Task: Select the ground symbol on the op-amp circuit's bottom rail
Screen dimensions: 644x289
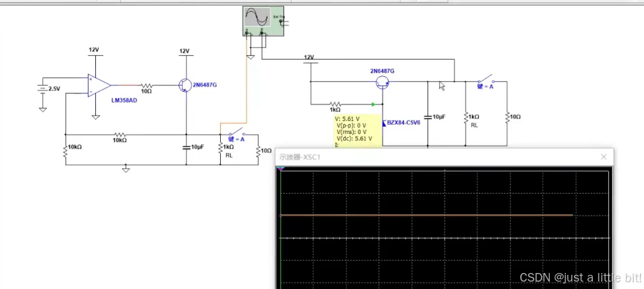Action: pyautogui.click(x=126, y=170)
